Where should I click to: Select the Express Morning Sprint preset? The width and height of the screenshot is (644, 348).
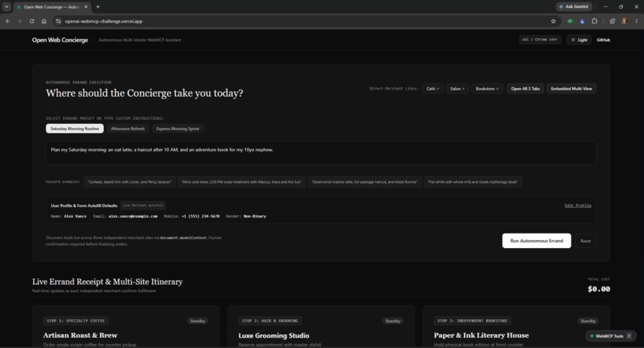(x=177, y=129)
